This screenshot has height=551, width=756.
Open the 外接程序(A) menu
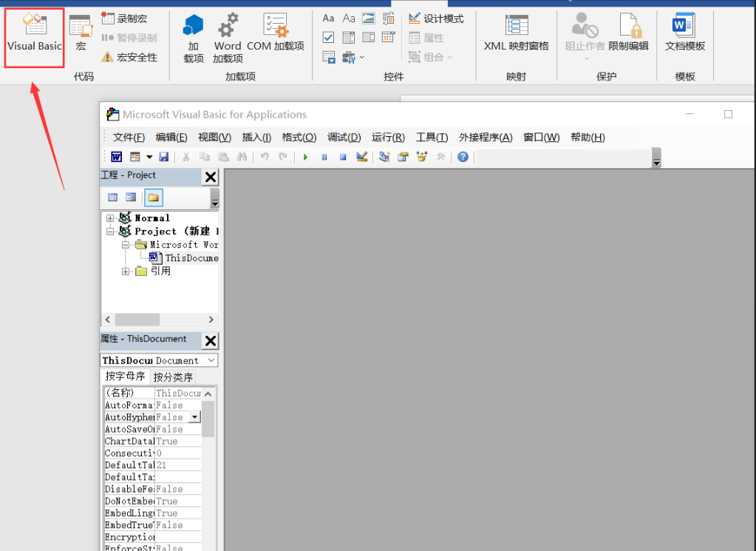(x=486, y=138)
